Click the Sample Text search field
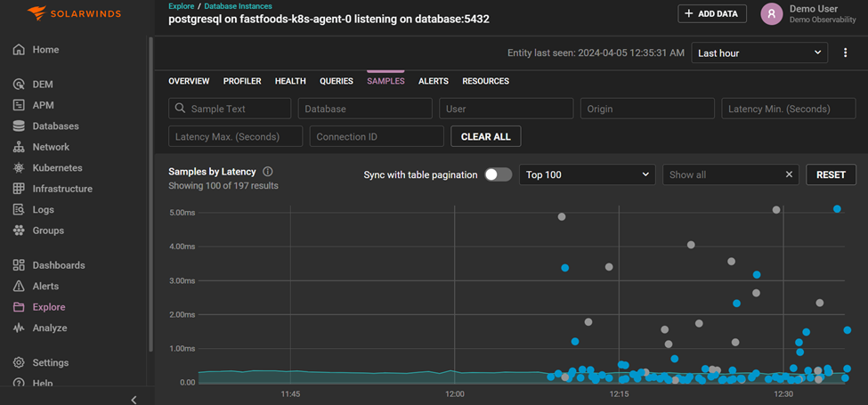 pyautogui.click(x=230, y=109)
